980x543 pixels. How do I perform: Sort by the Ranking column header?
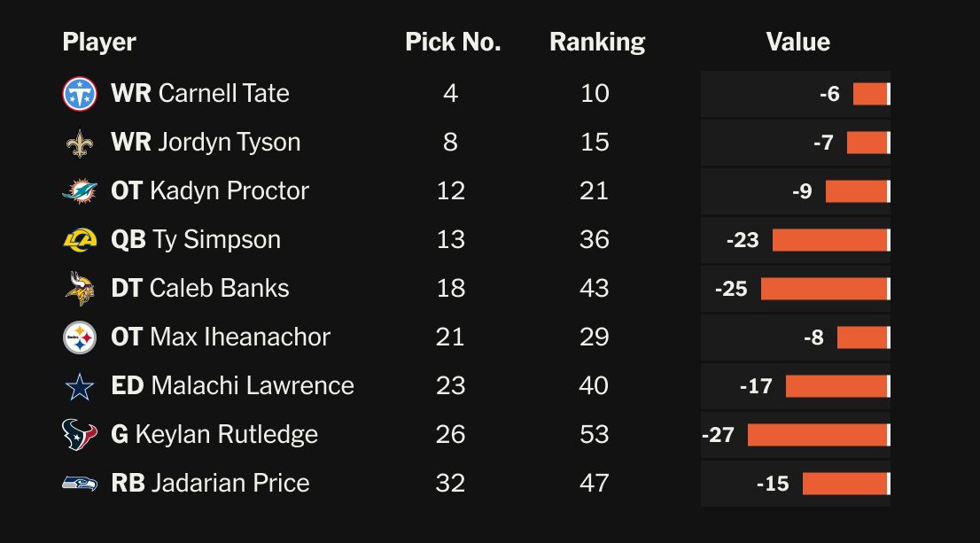click(597, 43)
